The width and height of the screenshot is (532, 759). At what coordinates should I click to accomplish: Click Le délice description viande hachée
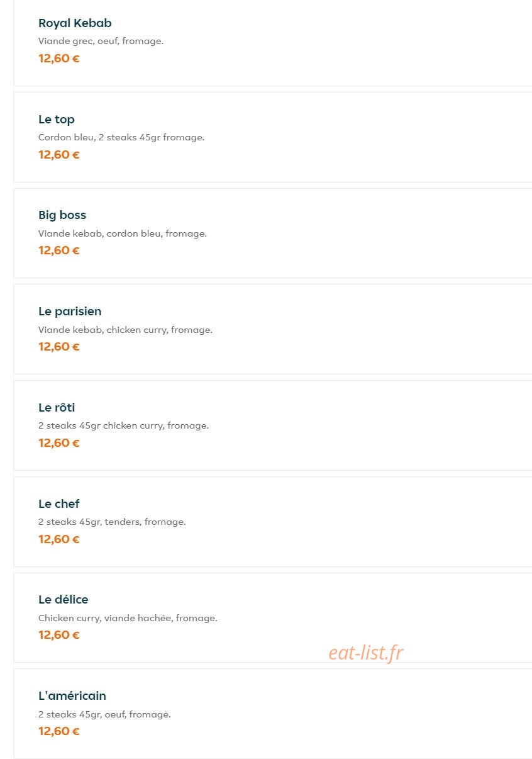click(x=128, y=618)
